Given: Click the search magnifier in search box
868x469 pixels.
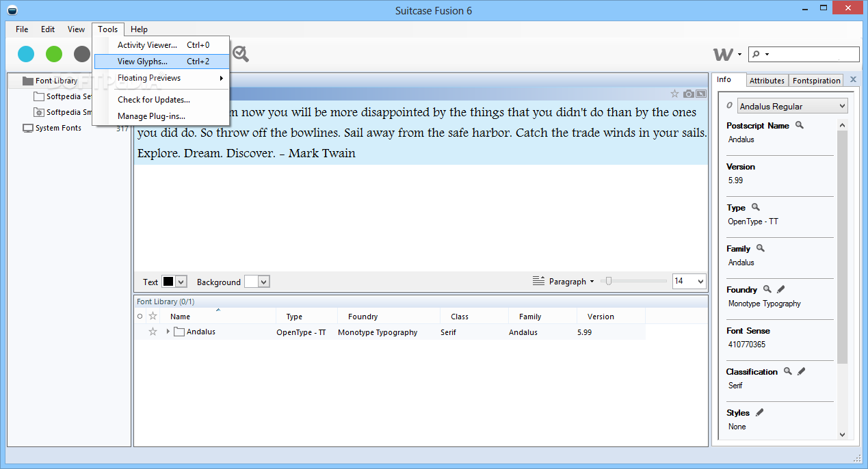Looking at the screenshot, I should coord(756,55).
